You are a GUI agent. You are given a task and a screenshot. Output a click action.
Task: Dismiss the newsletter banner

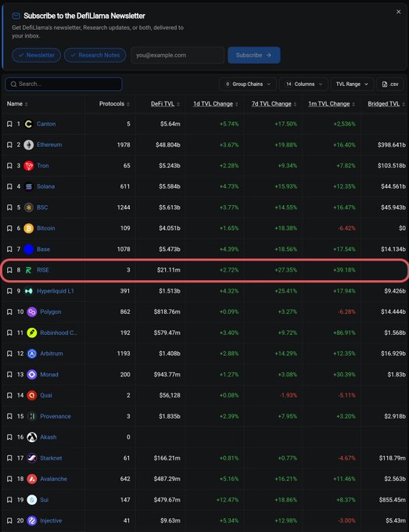[399, 12]
